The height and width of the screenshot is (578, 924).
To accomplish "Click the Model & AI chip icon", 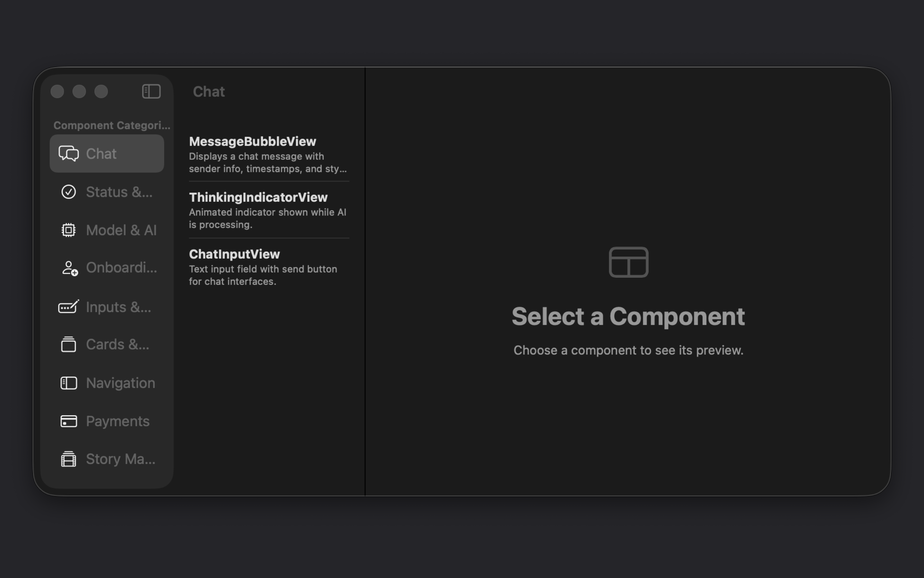I will [69, 230].
